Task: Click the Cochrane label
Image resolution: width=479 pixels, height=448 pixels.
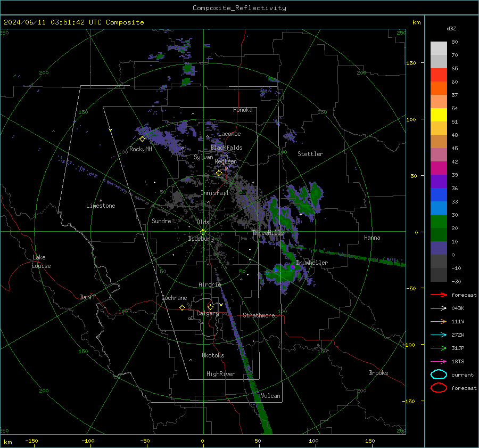Action: click(174, 298)
